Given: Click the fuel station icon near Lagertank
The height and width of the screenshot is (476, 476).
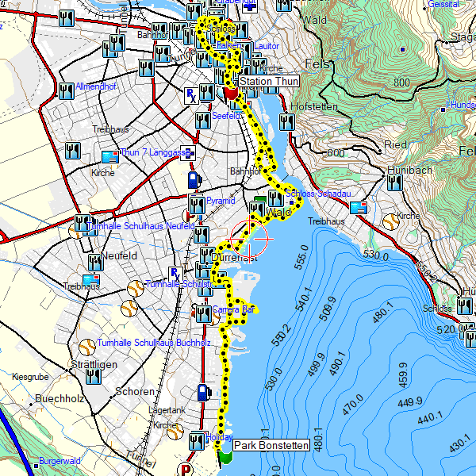Looking at the screenshot, I should coord(204,392).
